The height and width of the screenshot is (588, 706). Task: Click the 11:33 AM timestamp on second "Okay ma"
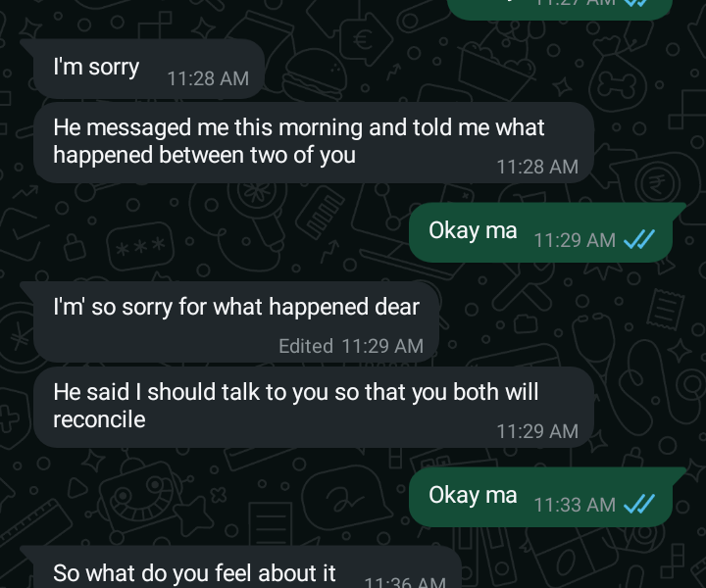[x=575, y=505]
